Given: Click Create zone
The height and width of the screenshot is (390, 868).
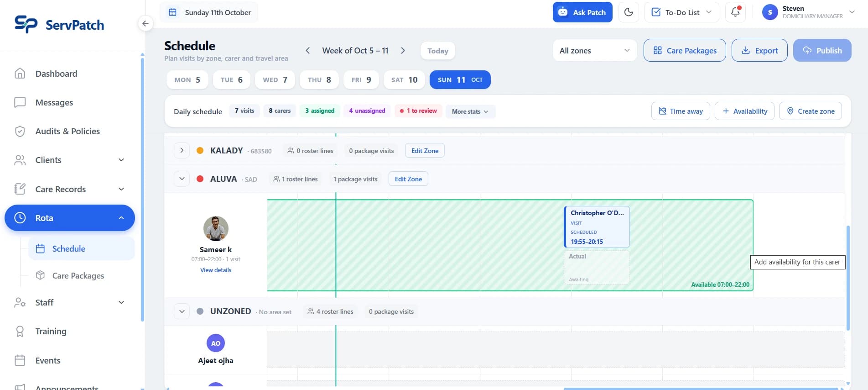Looking at the screenshot, I should point(811,111).
